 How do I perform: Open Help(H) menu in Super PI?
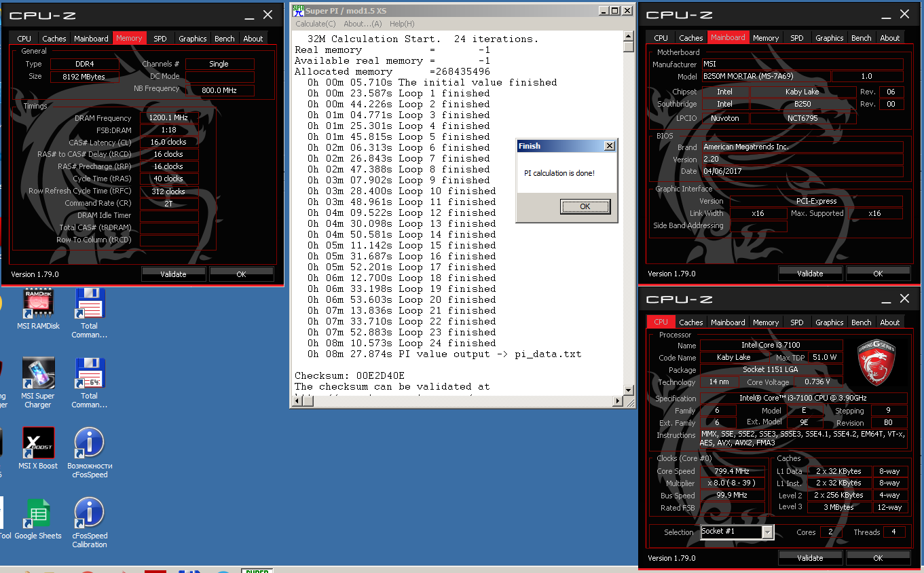coord(402,24)
